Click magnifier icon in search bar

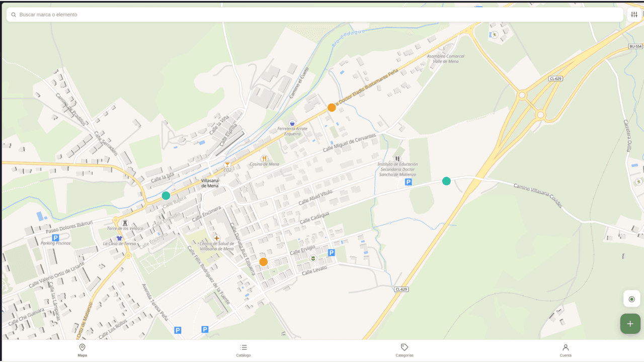(x=14, y=15)
